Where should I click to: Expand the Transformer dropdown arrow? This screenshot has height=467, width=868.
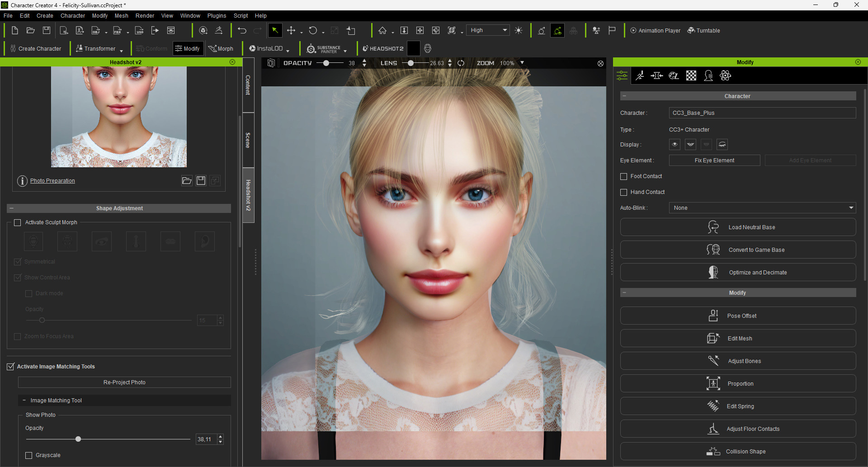point(121,50)
